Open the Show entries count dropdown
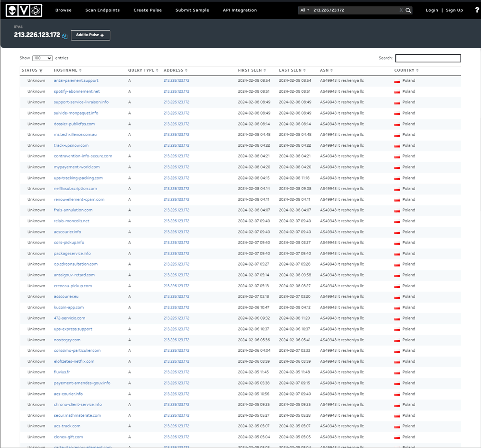Image resolution: width=481 pixels, height=448 pixels. [42, 58]
